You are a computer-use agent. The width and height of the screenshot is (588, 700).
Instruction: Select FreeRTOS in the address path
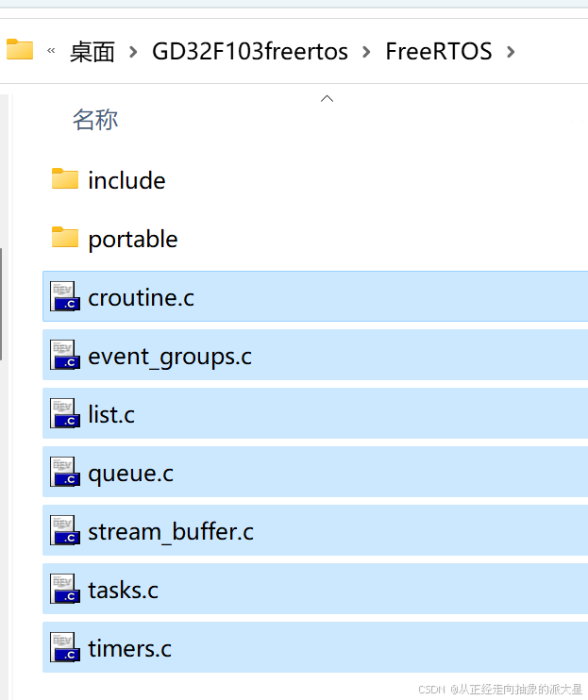[439, 51]
